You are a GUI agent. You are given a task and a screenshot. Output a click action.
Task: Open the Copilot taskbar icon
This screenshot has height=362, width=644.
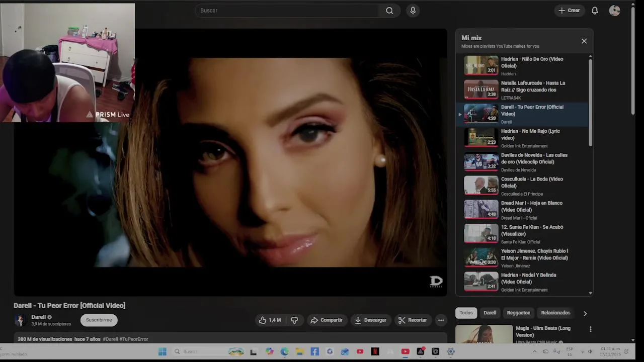[269, 352]
